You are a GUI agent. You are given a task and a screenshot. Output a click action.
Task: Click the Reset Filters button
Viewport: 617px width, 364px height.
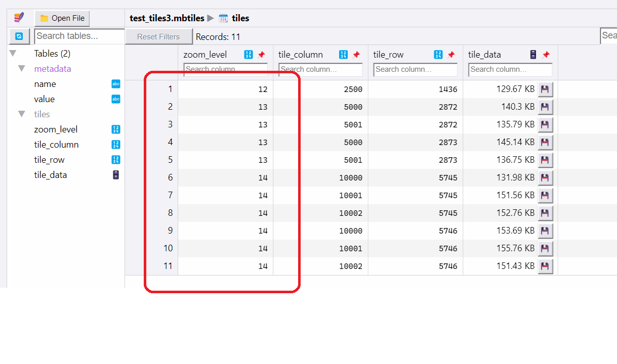click(158, 36)
